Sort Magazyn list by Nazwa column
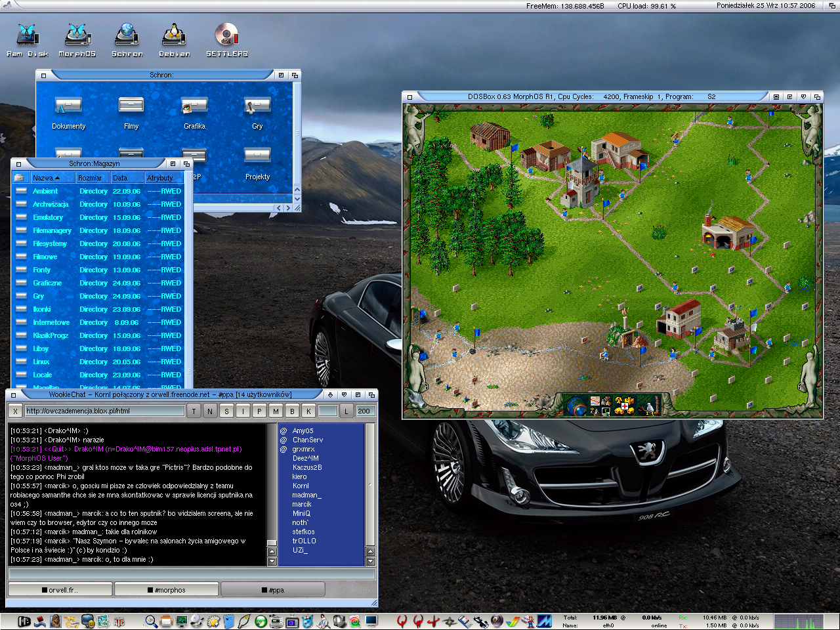This screenshot has width=840, height=630. pos(52,178)
